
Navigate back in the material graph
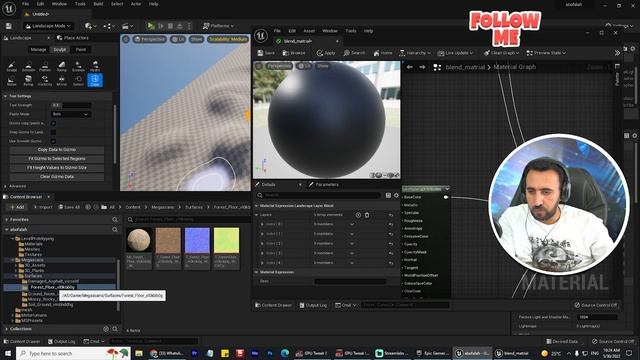coord(410,67)
